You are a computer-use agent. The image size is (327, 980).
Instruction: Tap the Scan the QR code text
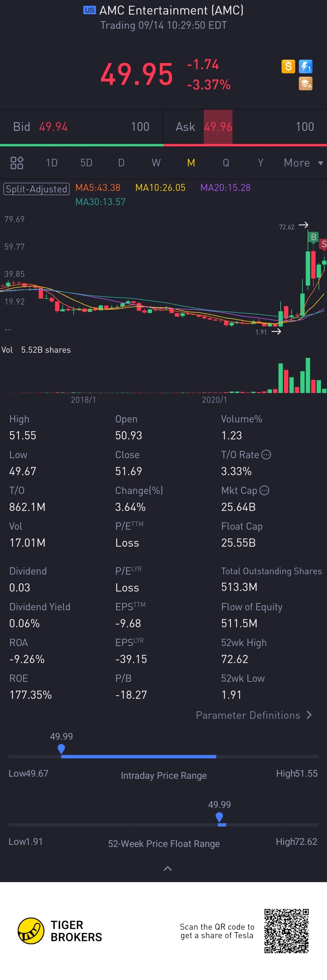click(217, 931)
